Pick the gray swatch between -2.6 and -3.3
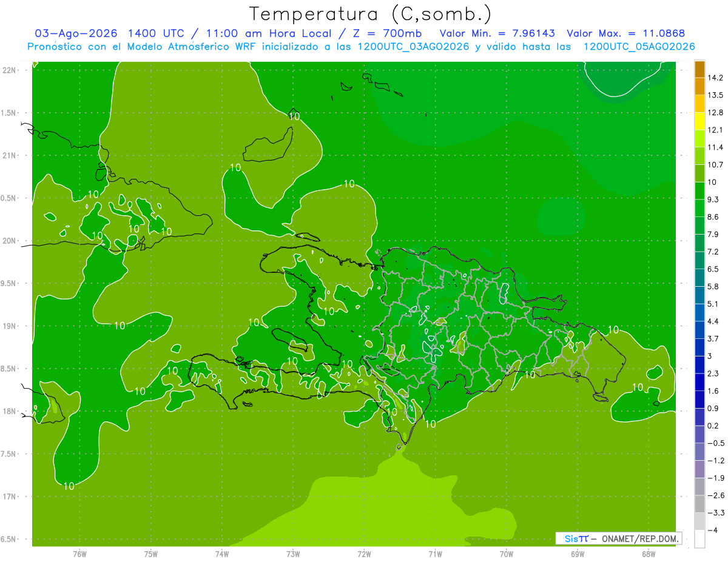The width and height of the screenshot is (728, 562). point(699,504)
